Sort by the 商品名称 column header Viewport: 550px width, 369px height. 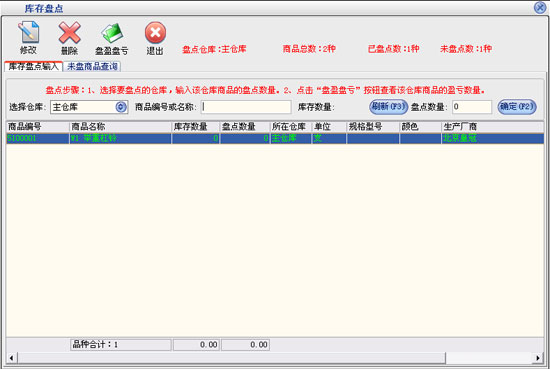[x=120, y=127]
